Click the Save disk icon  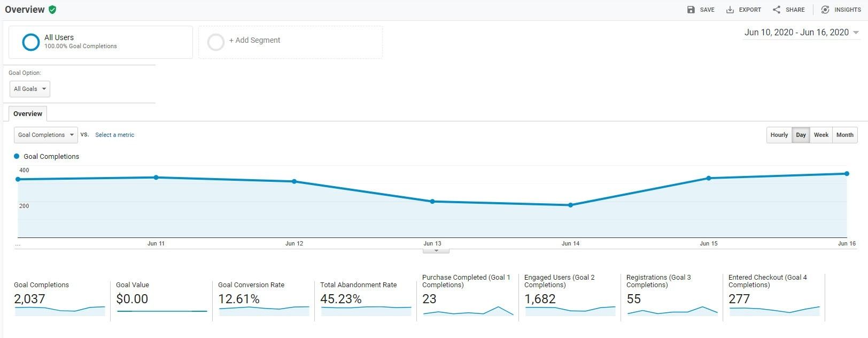(691, 10)
